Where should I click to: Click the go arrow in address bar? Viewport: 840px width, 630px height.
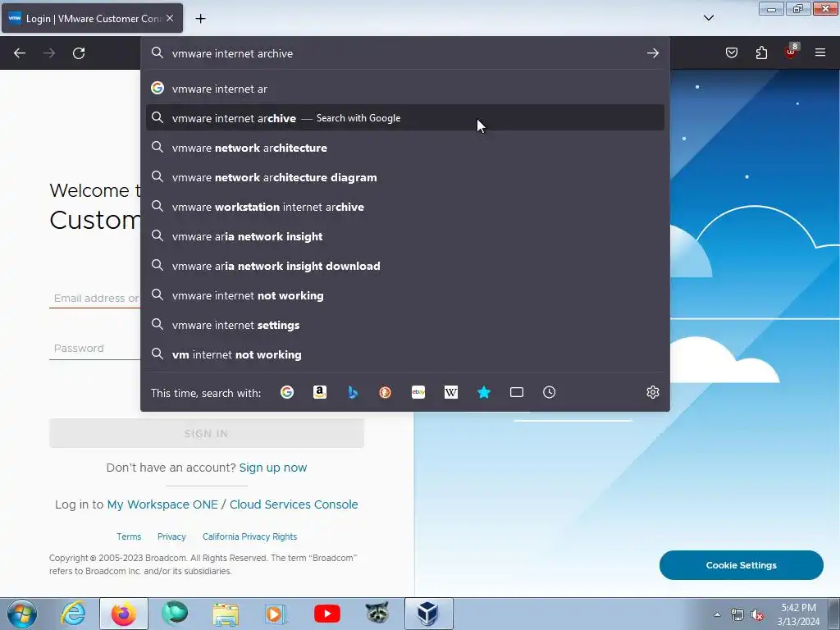652,53
